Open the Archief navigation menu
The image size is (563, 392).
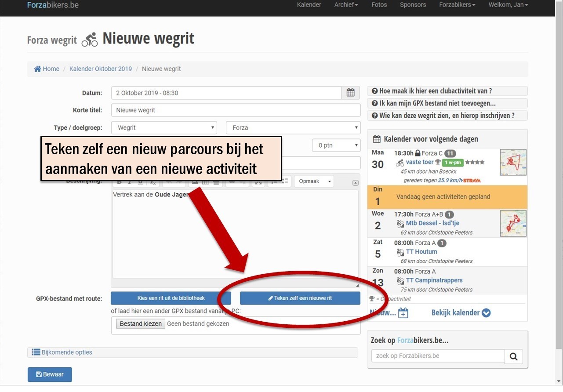pos(346,5)
